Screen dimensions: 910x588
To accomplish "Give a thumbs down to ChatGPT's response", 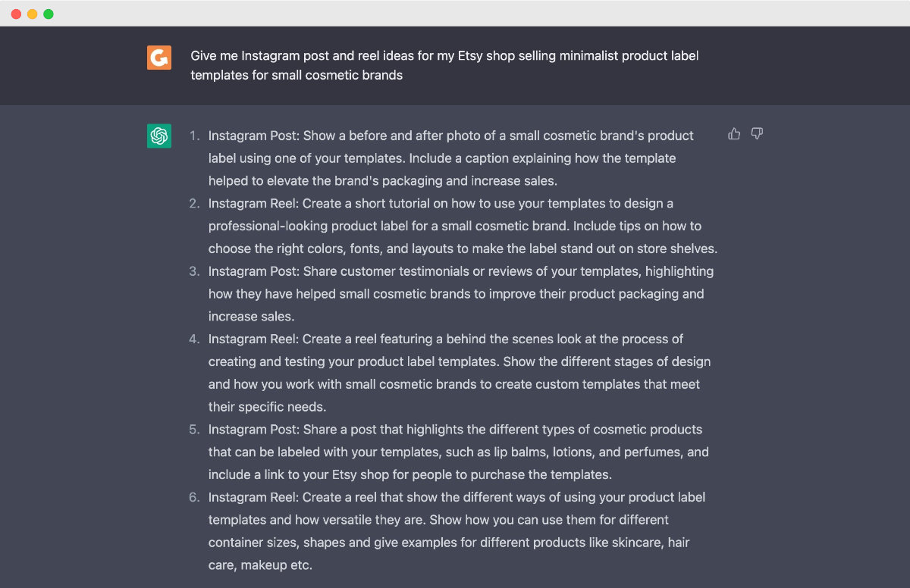I will [x=756, y=133].
